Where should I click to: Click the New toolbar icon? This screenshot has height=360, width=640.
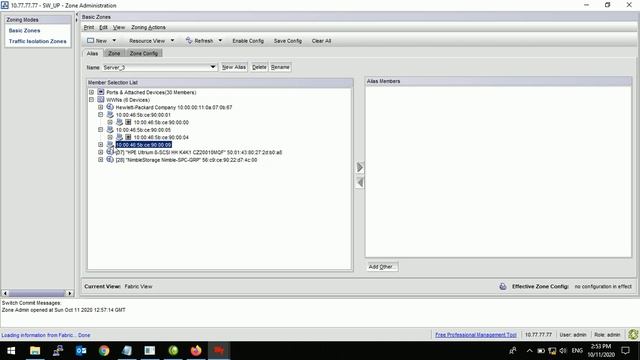[x=91, y=40]
